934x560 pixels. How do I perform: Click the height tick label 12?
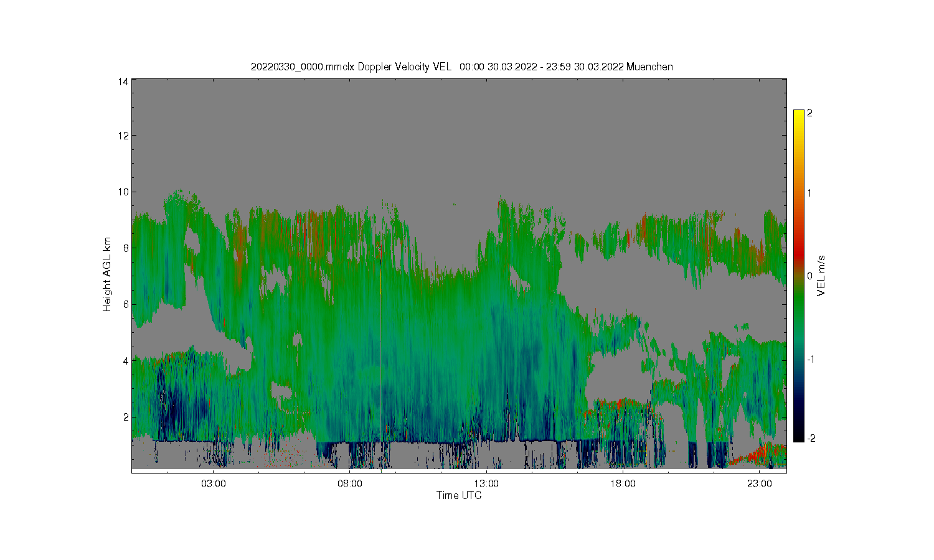[123, 136]
